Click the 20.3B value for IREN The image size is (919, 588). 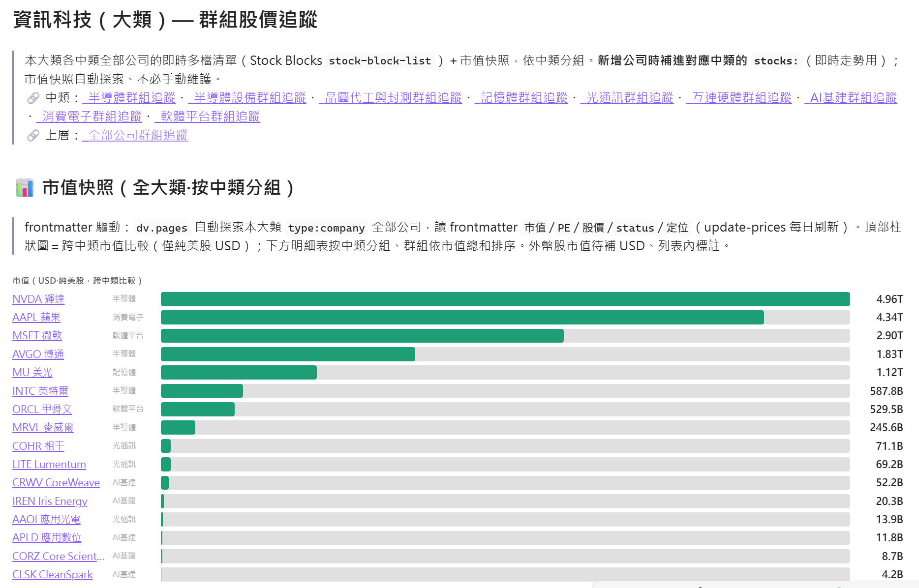[889, 501]
